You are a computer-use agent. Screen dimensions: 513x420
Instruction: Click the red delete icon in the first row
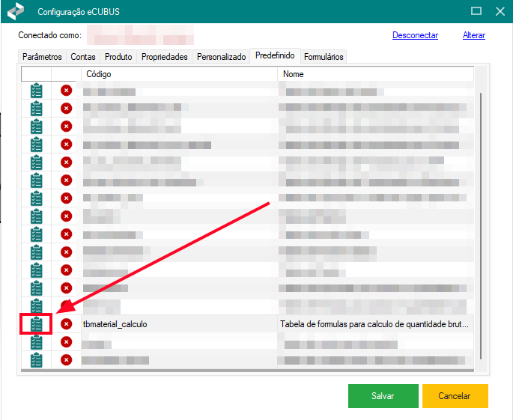(66, 91)
